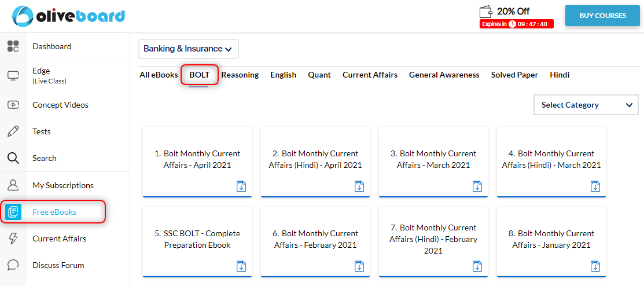The height and width of the screenshot is (286, 644).
Task: Click the BUY COURSES button
Action: pyautogui.click(x=602, y=16)
